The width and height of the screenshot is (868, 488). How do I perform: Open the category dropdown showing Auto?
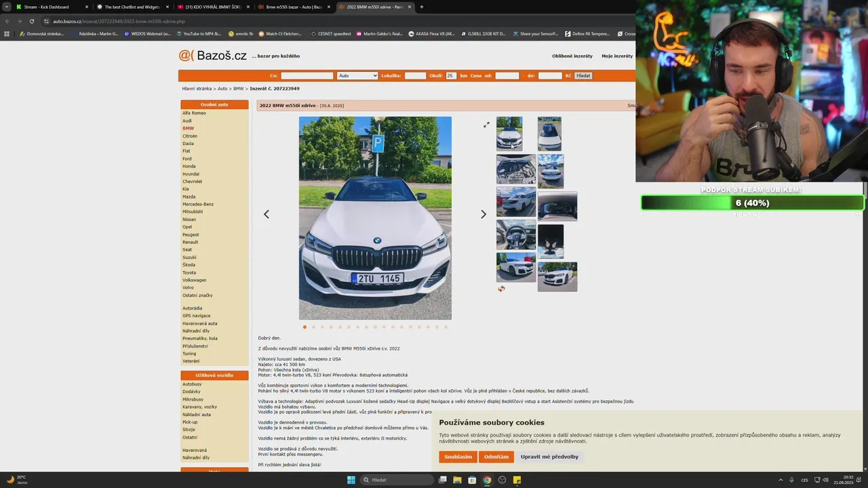[x=357, y=76]
